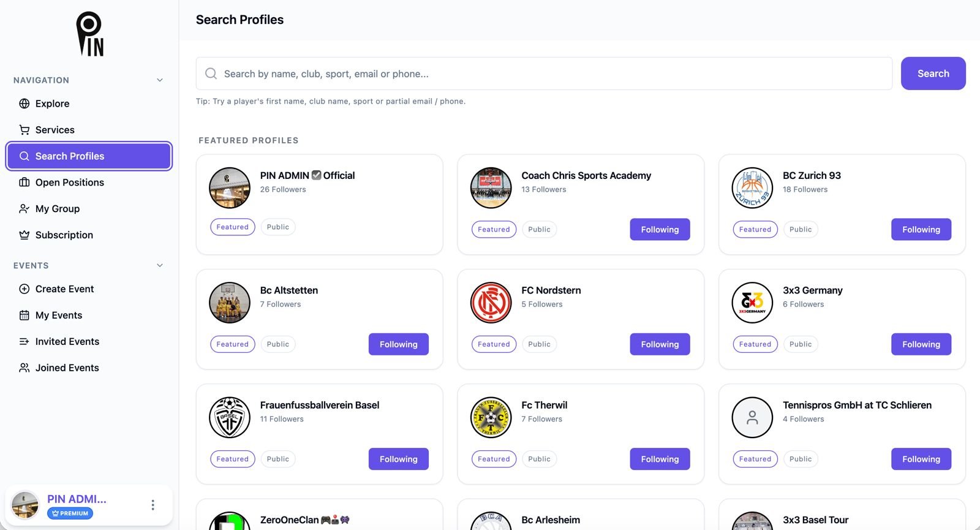Click the Subscription crown icon

(24, 235)
